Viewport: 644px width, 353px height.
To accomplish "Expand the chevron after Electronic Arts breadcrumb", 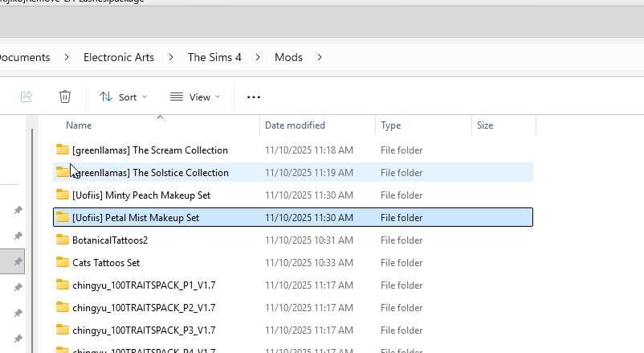I will (172, 58).
